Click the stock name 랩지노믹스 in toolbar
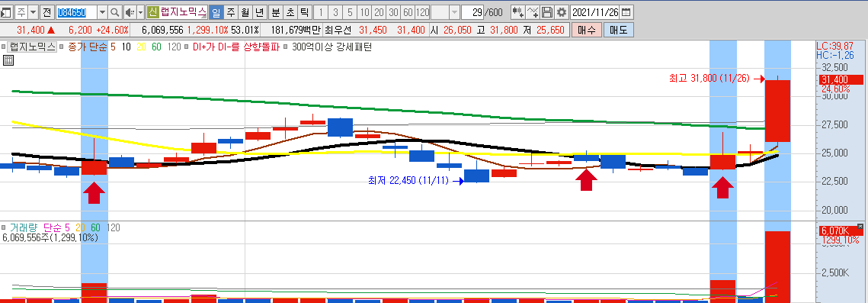The height and width of the screenshot is (303, 868). click(184, 11)
